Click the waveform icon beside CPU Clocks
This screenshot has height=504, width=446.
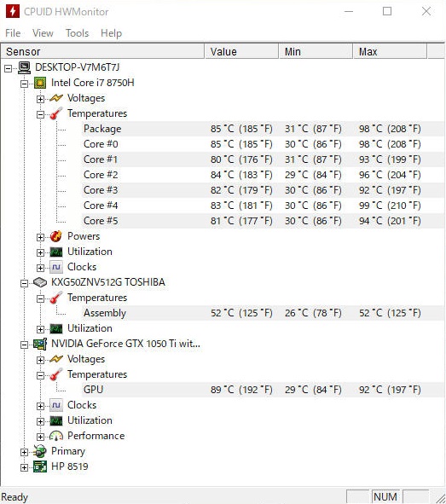56,267
